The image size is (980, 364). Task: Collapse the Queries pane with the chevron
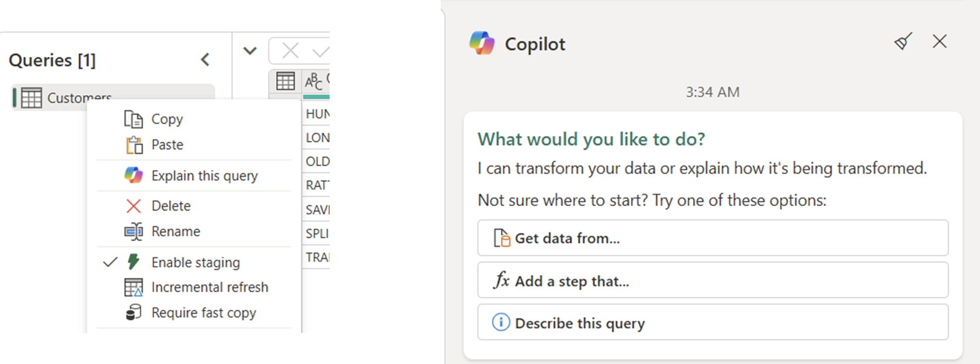click(x=205, y=59)
